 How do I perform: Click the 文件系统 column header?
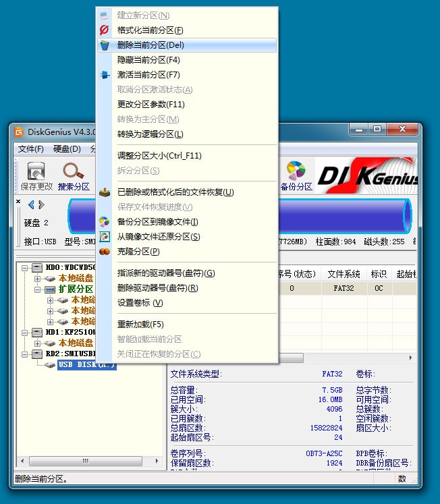pos(343,274)
